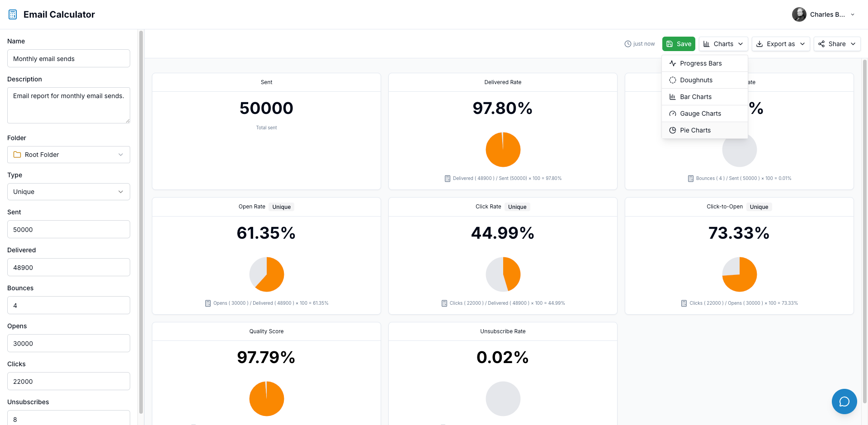The width and height of the screenshot is (868, 425).
Task: Select the Gauge Charts icon
Action: (x=672, y=113)
